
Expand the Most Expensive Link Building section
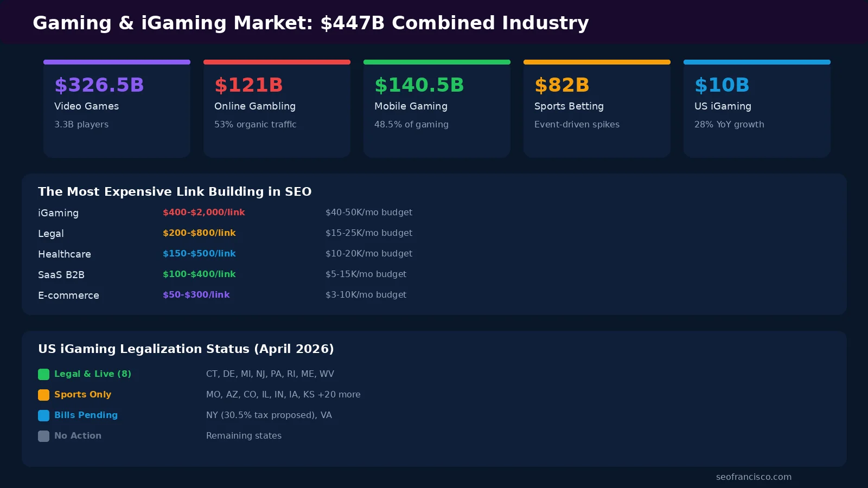[175, 191]
